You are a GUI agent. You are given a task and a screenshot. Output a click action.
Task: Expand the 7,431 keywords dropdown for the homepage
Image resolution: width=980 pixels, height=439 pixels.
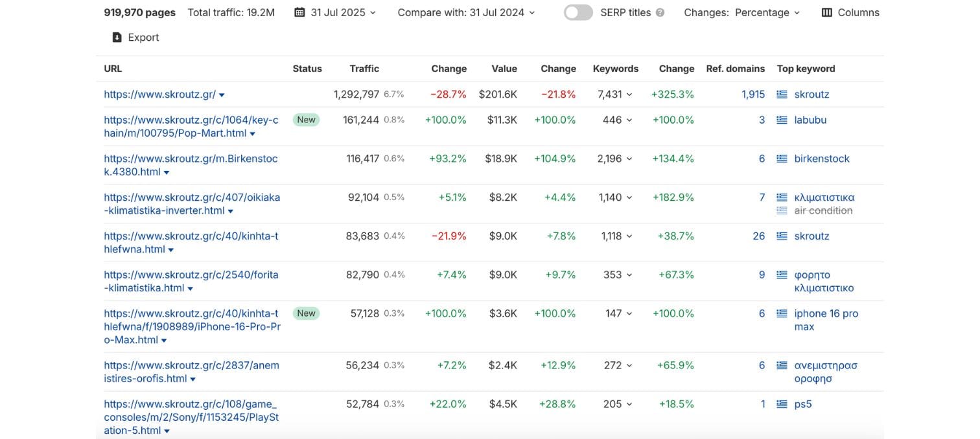[614, 95]
